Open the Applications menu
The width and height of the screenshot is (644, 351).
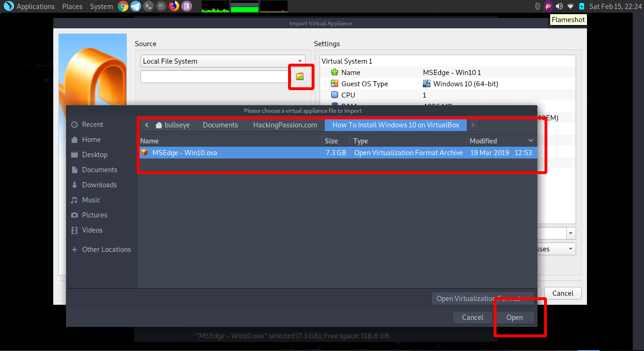pyautogui.click(x=36, y=6)
